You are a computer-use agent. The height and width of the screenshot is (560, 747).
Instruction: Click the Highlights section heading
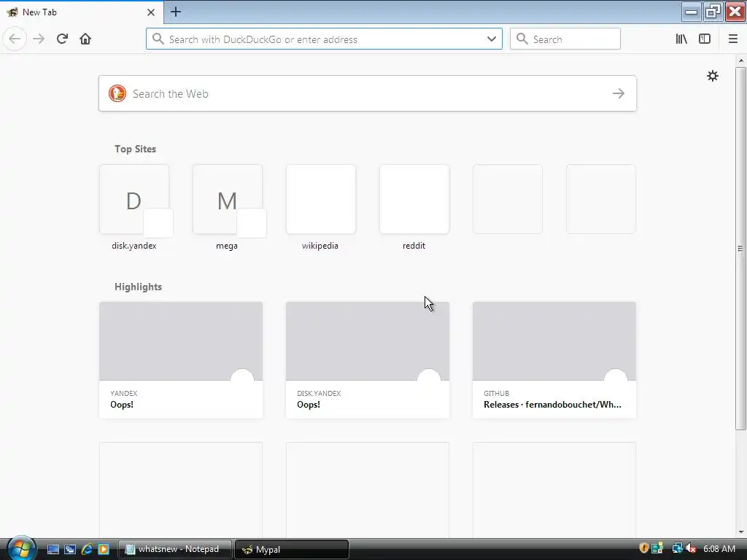click(138, 287)
